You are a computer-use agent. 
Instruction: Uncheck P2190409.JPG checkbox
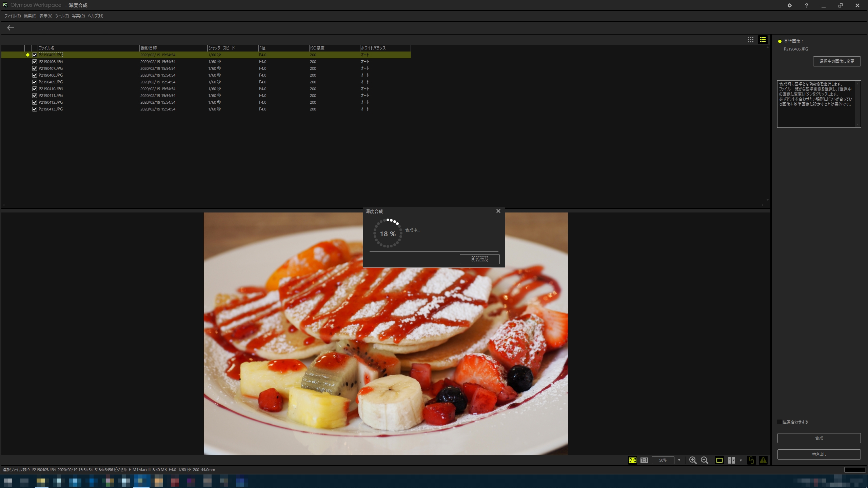click(x=35, y=82)
